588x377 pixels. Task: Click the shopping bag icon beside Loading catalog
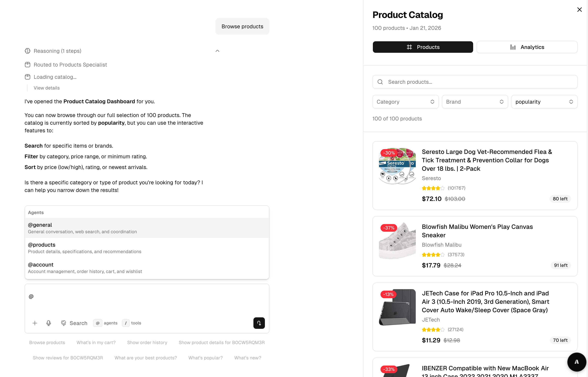(x=27, y=77)
